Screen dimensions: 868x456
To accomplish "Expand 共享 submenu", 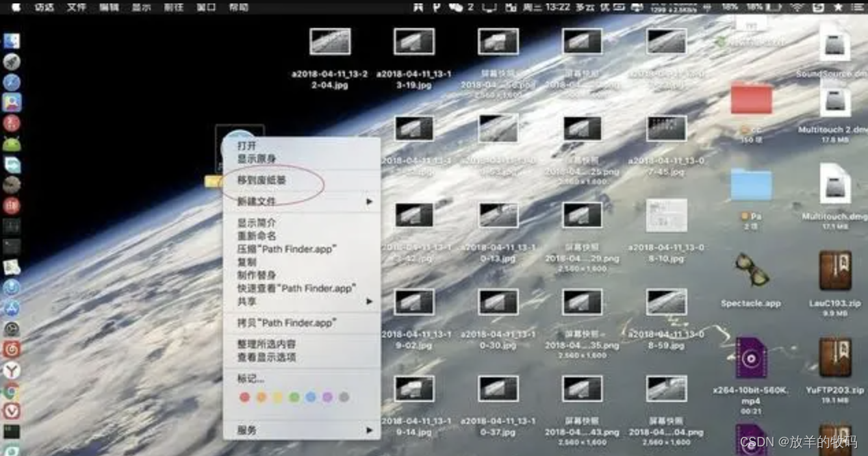I will pos(301,301).
